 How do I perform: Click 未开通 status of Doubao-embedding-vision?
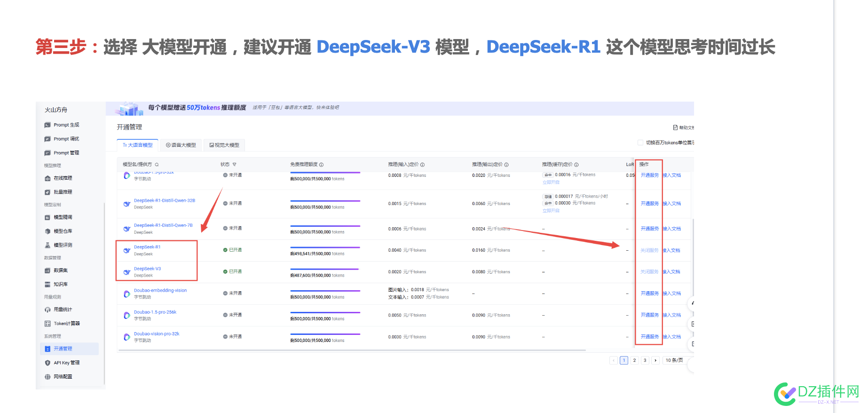point(232,294)
